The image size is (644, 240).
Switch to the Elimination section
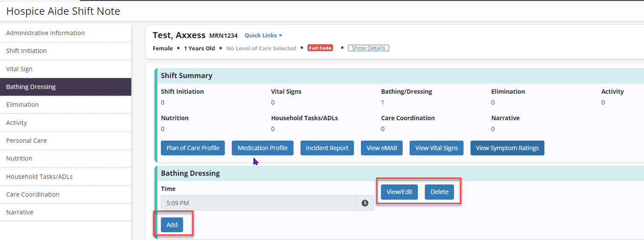coord(22,105)
